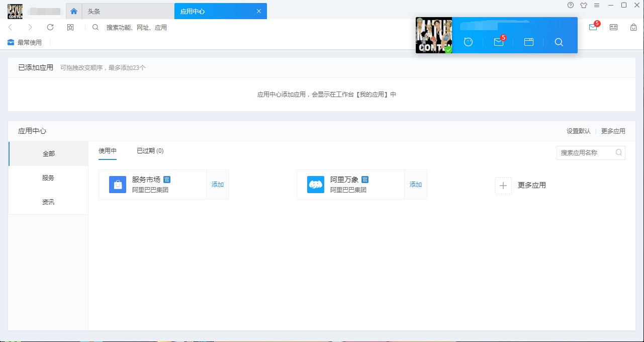The height and width of the screenshot is (342, 644).
Task: Click 阿里巴巴集团 under 服务市场
Action: [x=150, y=190]
